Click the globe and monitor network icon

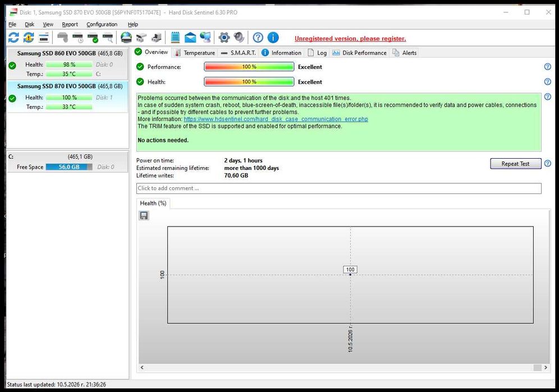pos(205,38)
